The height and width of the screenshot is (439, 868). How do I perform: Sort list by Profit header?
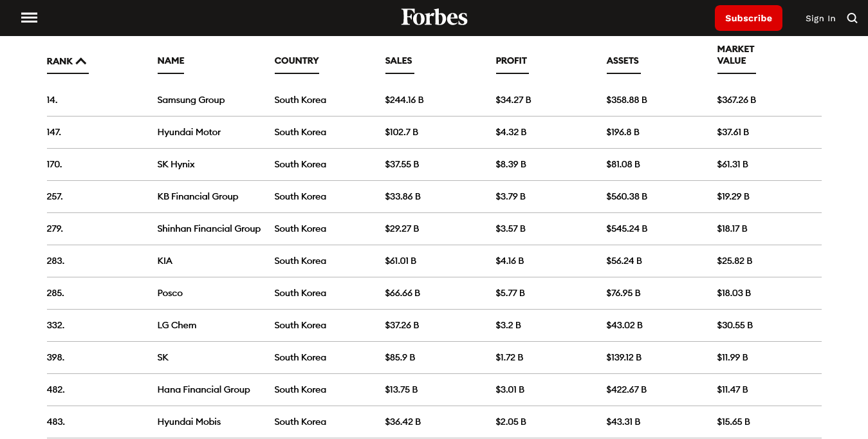click(511, 61)
